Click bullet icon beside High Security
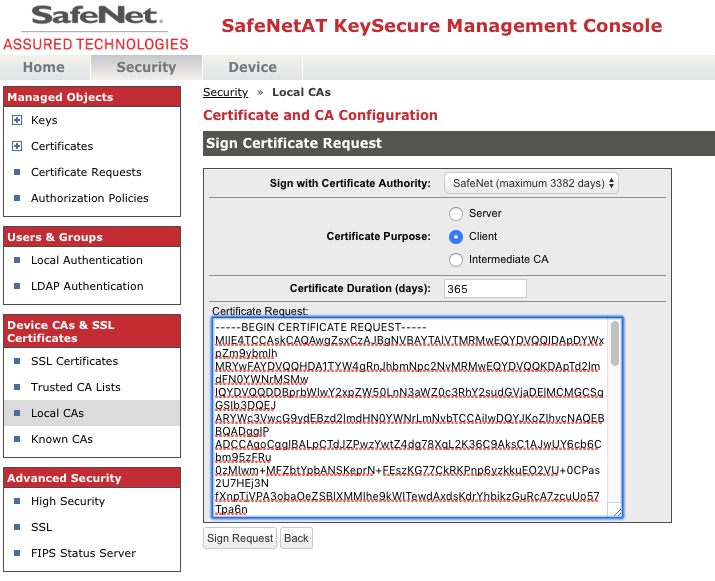This screenshot has width=715, height=581. (x=17, y=501)
